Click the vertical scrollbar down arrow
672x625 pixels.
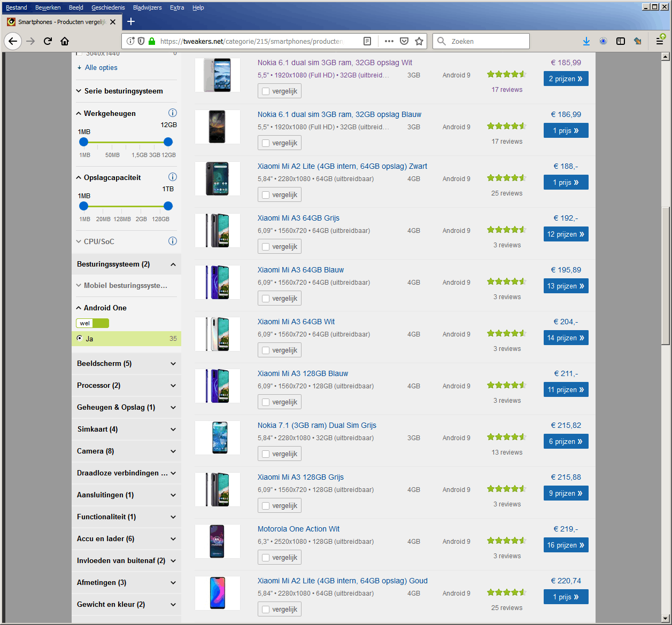click(666, 618)
